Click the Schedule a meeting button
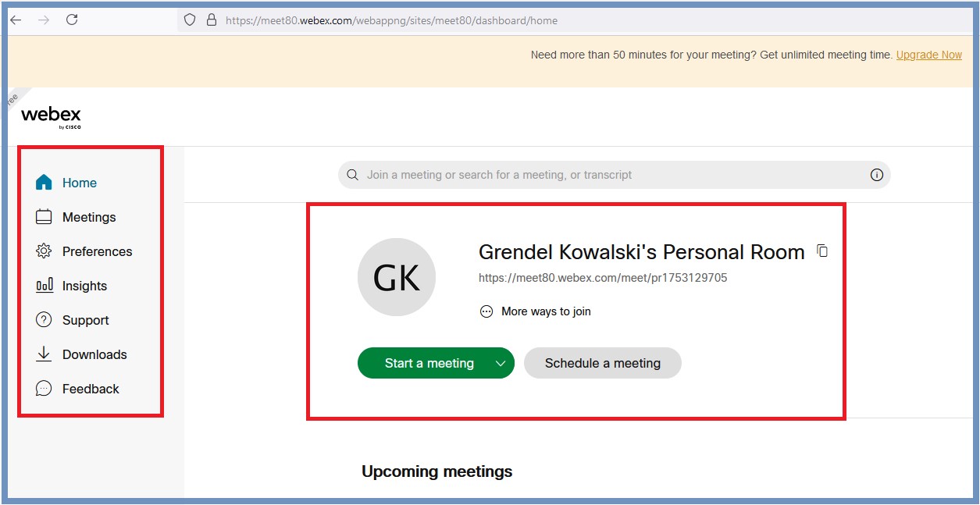980x505 pixels. click(603, 363)
